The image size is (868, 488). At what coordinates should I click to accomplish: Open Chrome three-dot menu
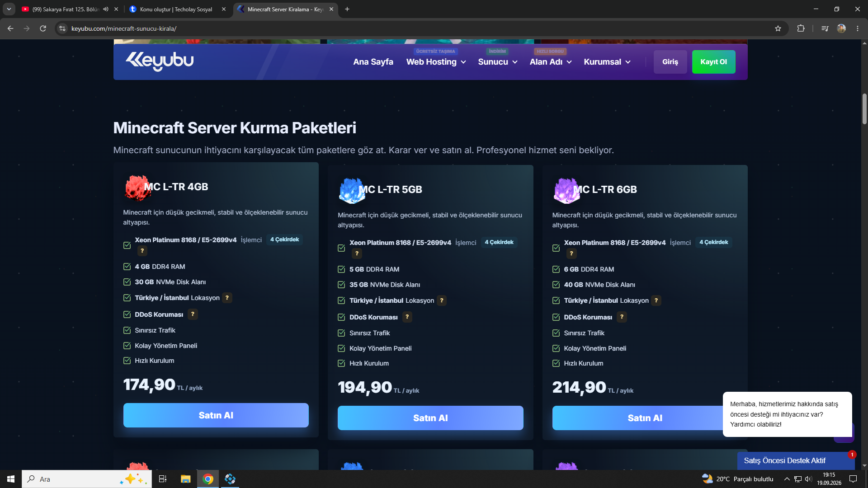[858, 28]
